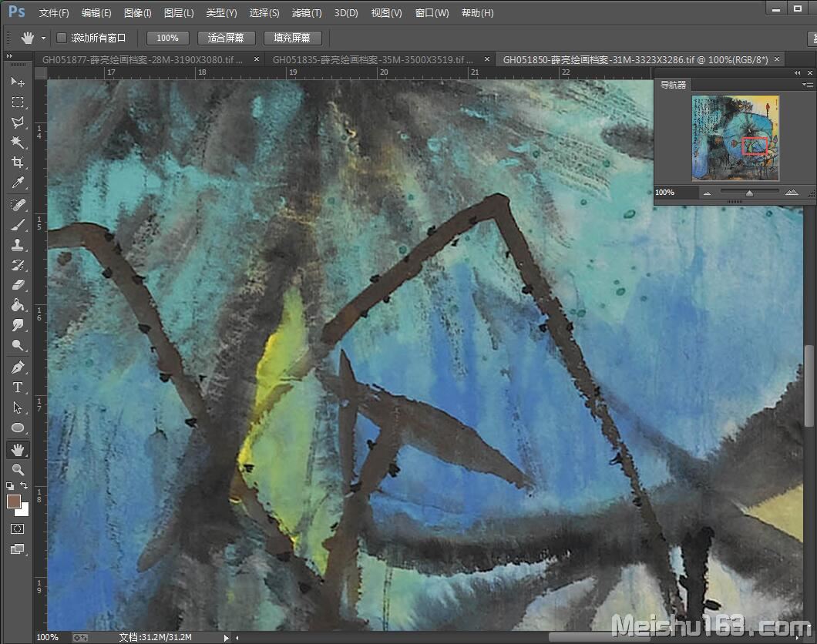Open the 滤镜(T) menu
The height and width of the screenshot is (644, 817).
[307, 13]
